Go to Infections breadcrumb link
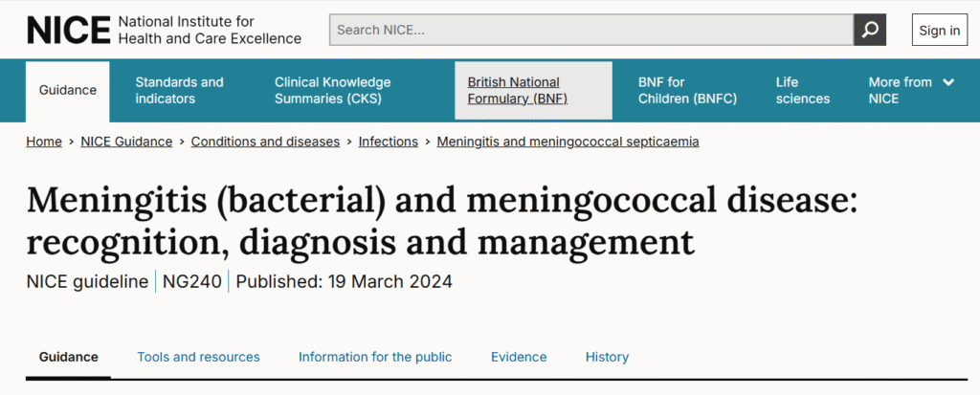Screen dimensions: 980x395 coord(388,142)
